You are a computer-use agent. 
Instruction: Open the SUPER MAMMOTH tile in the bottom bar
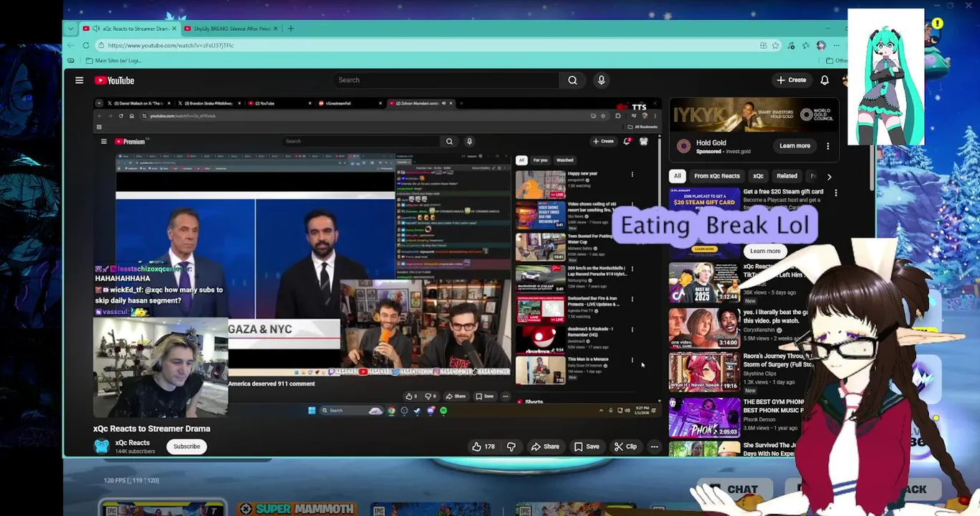pos(297,509)
